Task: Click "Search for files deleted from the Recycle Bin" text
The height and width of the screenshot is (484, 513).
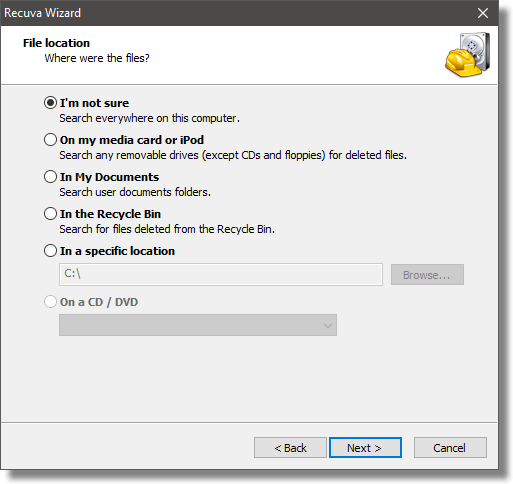Action: 167,229
